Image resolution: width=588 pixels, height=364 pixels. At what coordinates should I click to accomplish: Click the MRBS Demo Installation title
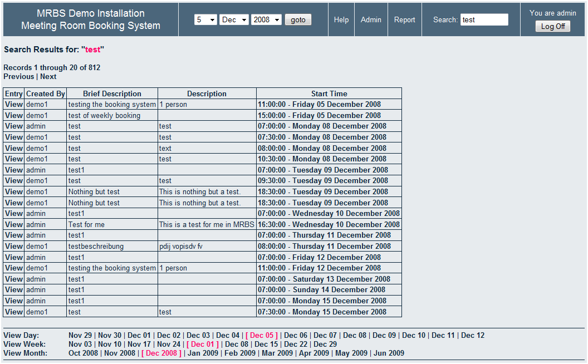[x=91, y=13]
